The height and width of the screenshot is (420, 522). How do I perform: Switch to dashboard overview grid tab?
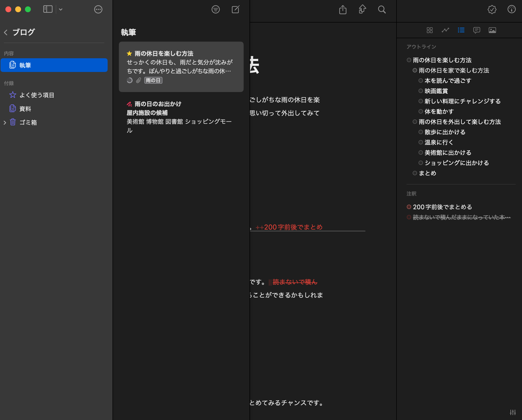tap(430, 30)
